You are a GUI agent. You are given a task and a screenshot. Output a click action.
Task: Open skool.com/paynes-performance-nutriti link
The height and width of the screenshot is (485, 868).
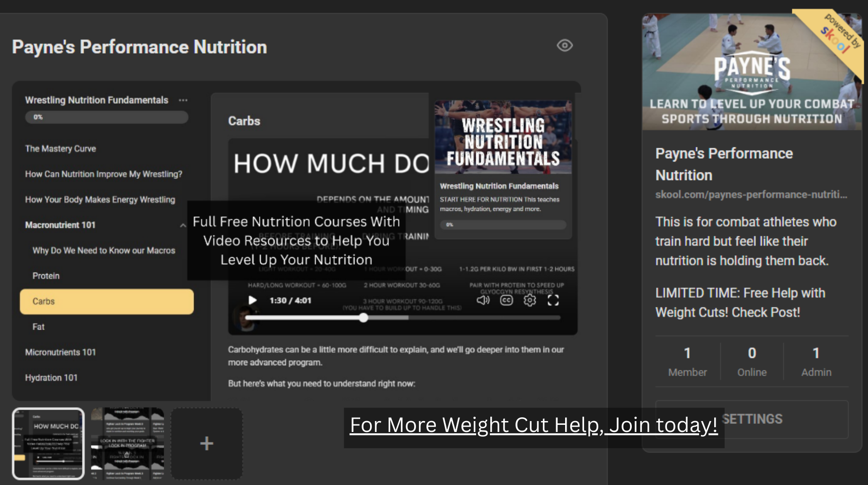click(751, 195)
